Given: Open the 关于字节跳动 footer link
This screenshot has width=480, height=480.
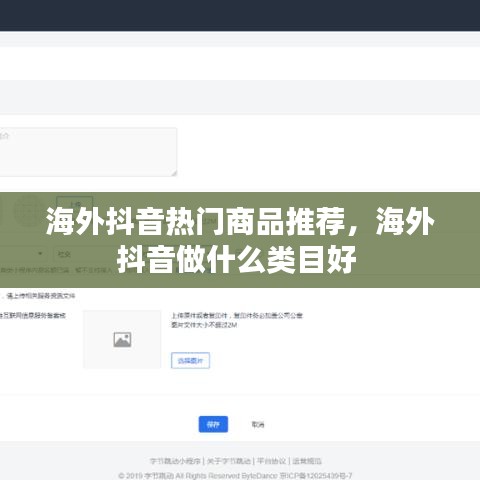Looking at the screenshot, I should (x=229, y=461).
